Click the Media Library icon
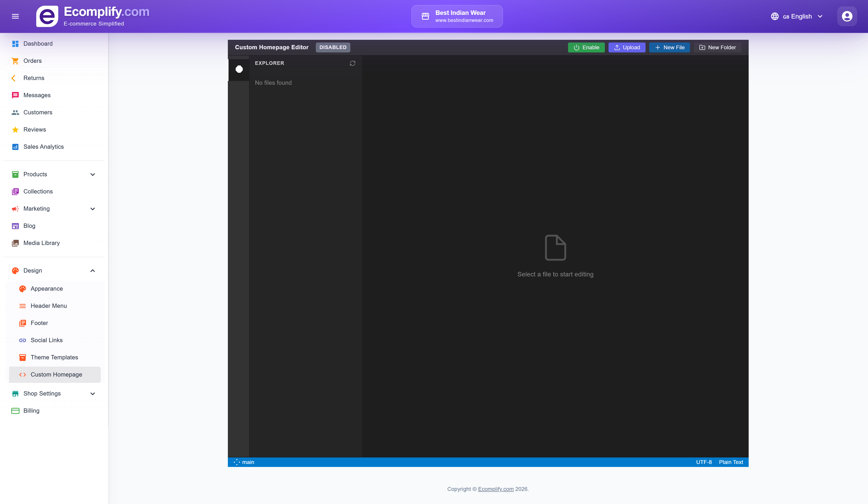868x504 pixels. coord(15,243)
